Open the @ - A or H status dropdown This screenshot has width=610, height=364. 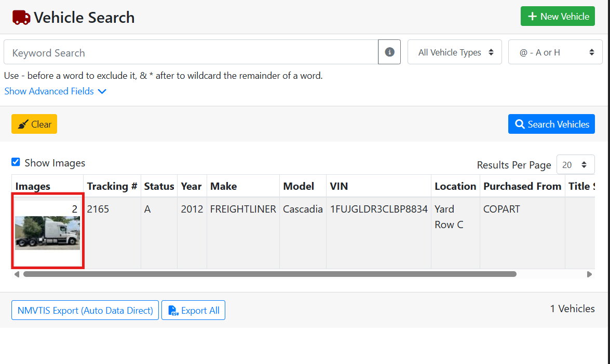coord(555,52)
